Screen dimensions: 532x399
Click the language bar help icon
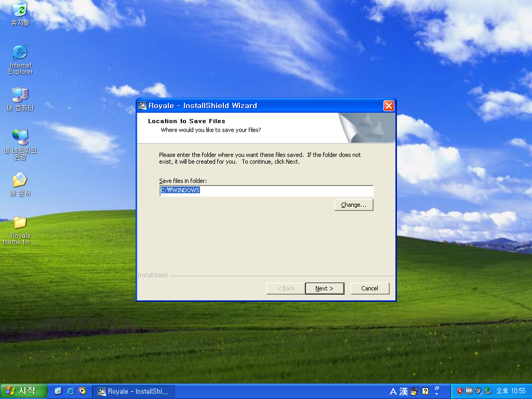pyautogui.click(x=425, y=391)
